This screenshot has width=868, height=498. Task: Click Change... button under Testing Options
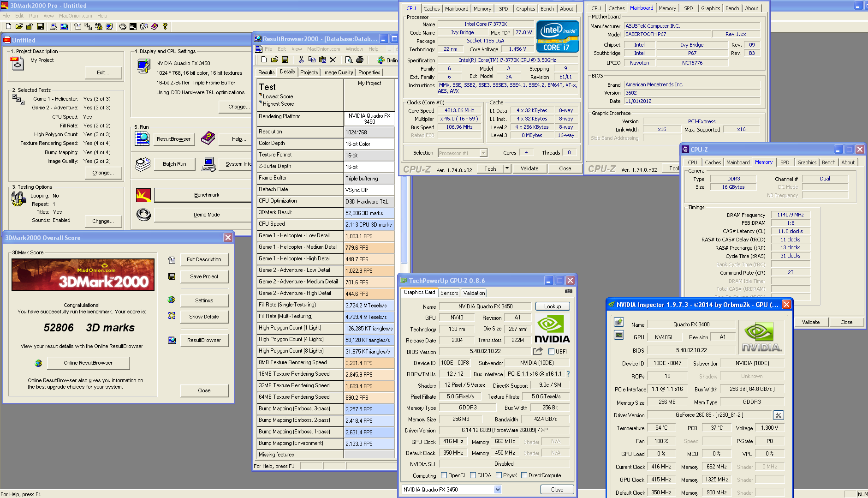[103, 222]
